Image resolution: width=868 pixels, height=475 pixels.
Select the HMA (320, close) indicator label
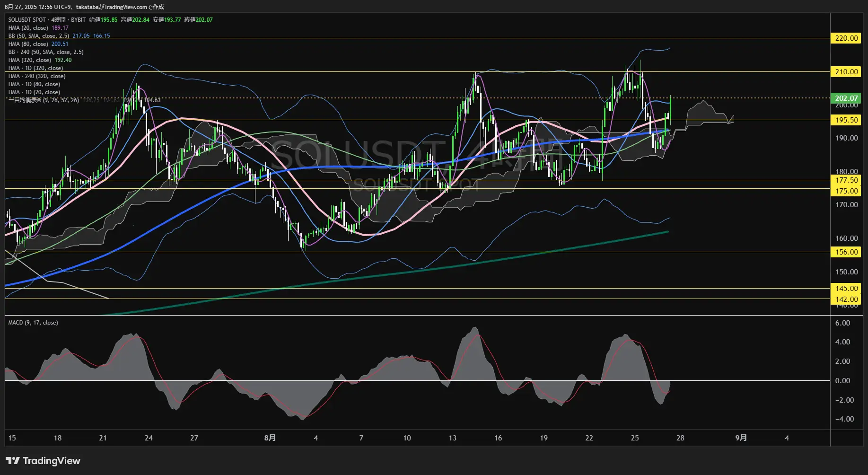click(x=29, y=60)
